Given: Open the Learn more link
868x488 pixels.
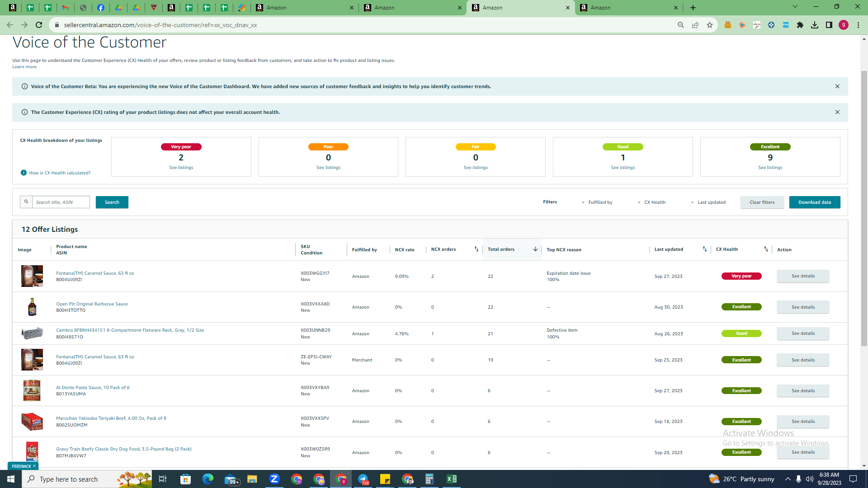Looking at the screenshot, I should click(24, 67).
